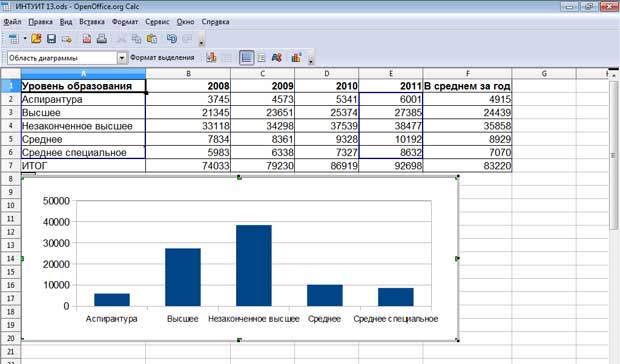Click the Export as PDF icon

87,39
